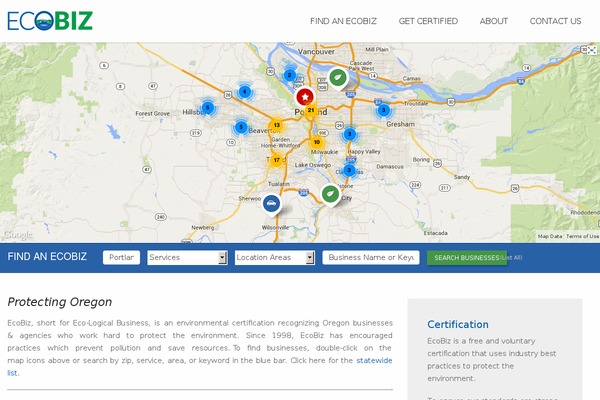Screen dimensions: 600x400
Task: Open the Find an EcoBiz menu item
Action: (x=343, y=21)
